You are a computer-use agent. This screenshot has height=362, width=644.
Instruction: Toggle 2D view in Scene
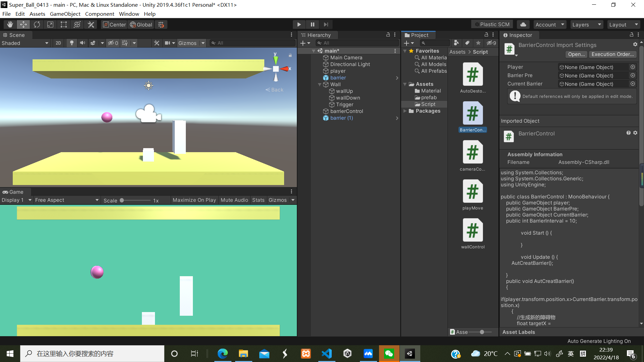tap(58, 43)
